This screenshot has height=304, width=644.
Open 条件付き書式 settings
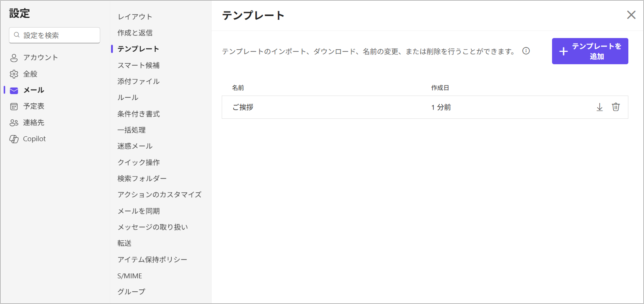point(138,114)
